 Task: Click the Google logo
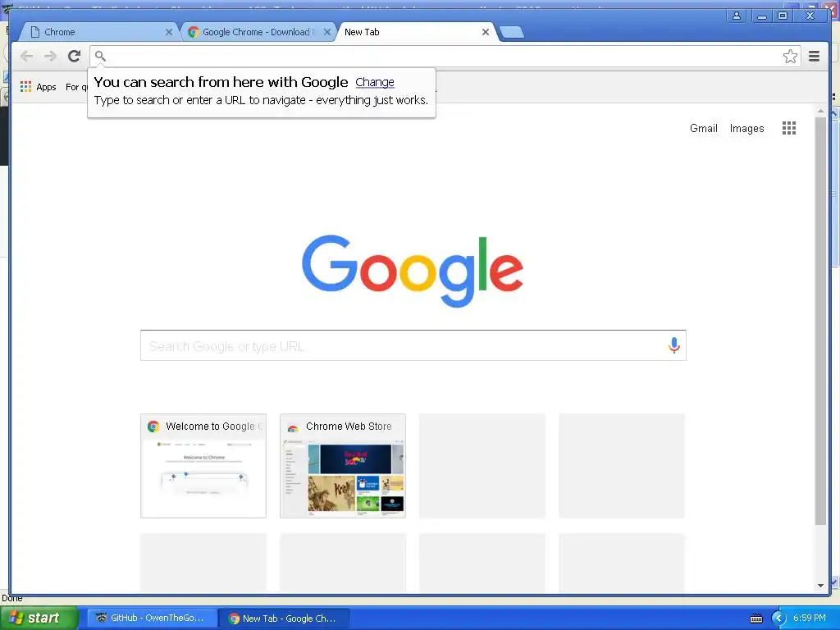pos(413,271)
